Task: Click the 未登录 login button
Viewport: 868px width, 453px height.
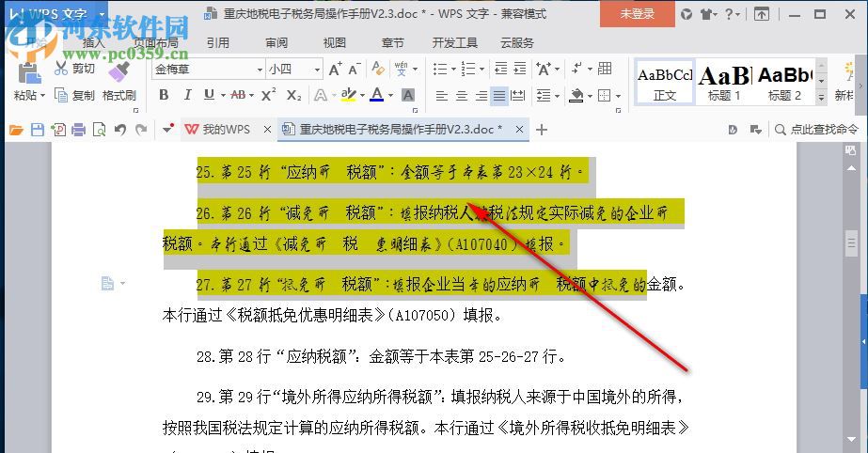Action: coord(638,14)
